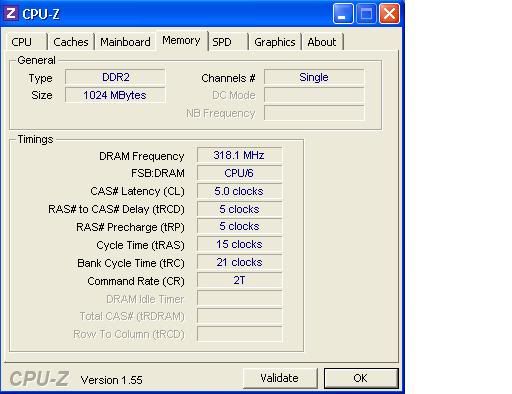The image size is (512, 394).
Task: Click the Timings group heading
Action: click(x=35, y=139)
